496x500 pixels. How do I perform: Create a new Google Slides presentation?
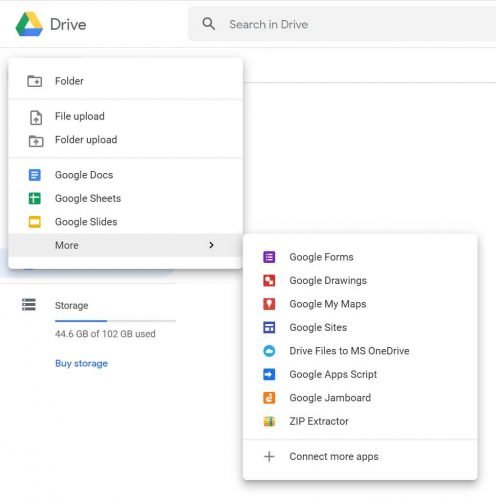pos(125,222)
